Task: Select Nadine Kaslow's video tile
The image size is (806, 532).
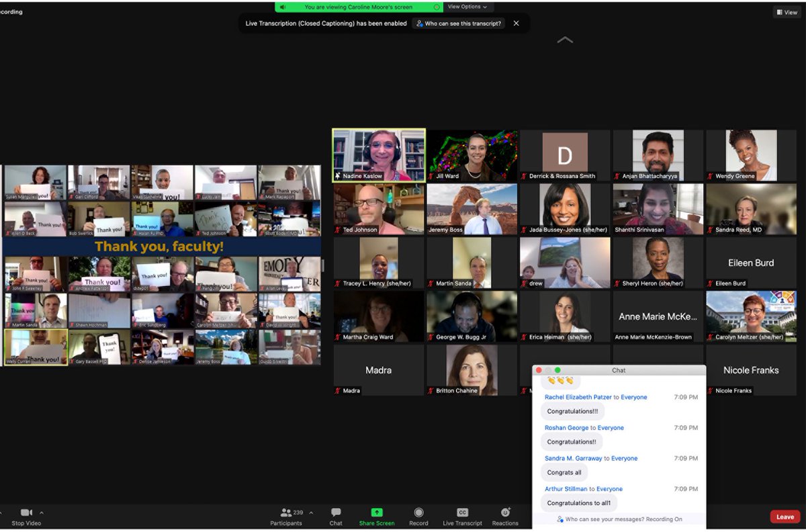Action: click(x=379, y=155)
